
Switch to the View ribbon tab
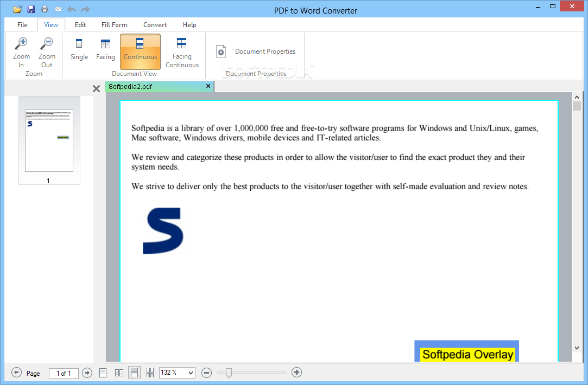point(51,25)
